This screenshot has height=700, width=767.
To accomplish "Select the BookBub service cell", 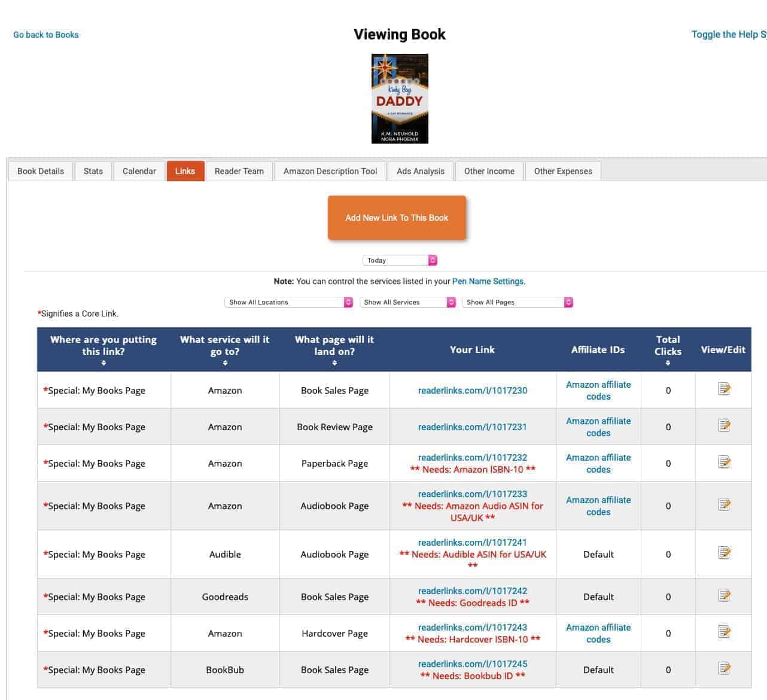I will (225, 670).
